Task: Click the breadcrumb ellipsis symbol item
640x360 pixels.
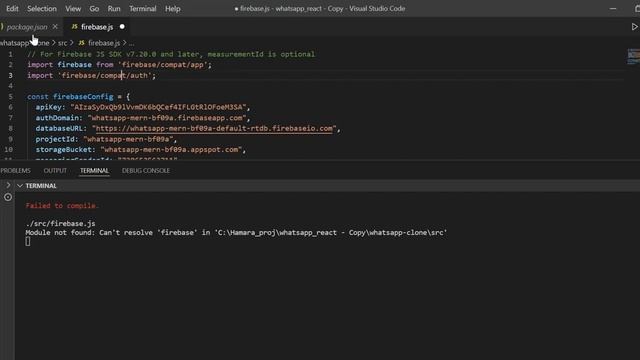Action: [131, 43]
